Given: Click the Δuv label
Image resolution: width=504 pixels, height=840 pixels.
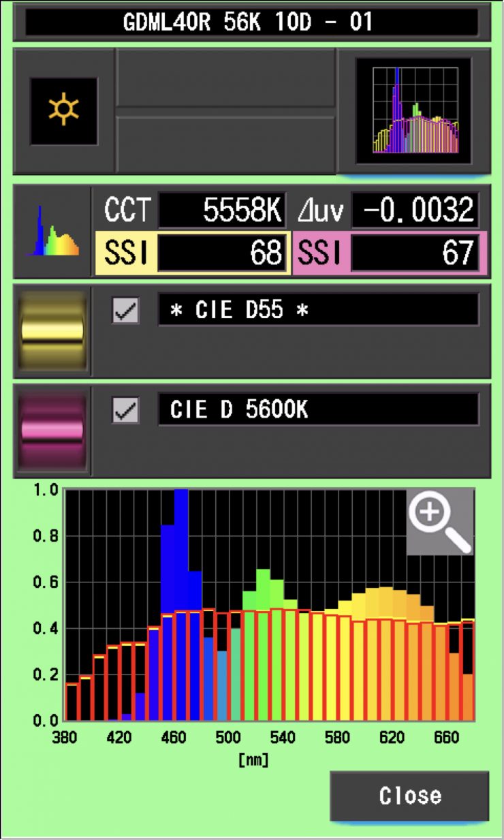Looking at the screenshot, I should 319,211.
